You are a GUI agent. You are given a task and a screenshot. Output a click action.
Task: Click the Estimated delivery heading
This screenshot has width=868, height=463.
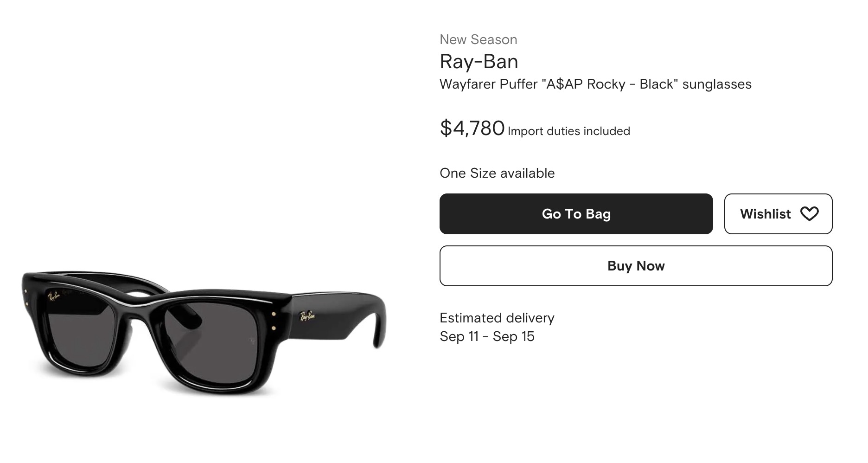(497, 318)
